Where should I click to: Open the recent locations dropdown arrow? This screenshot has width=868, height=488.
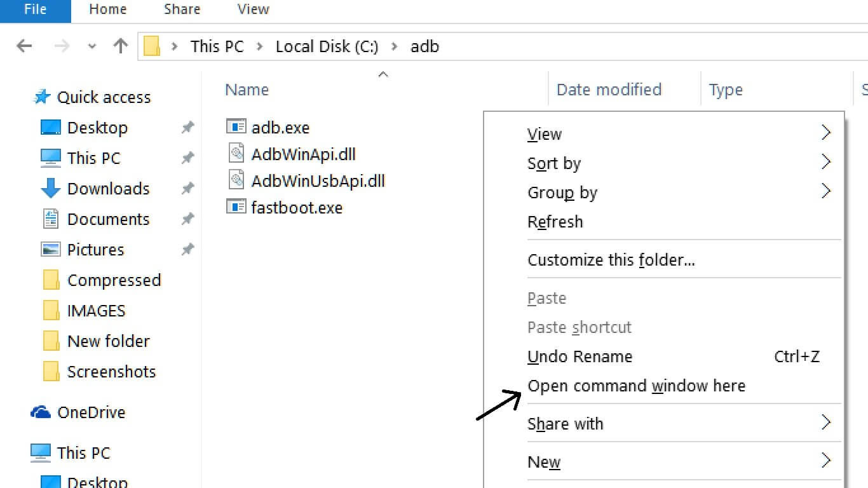click(92, 46)
